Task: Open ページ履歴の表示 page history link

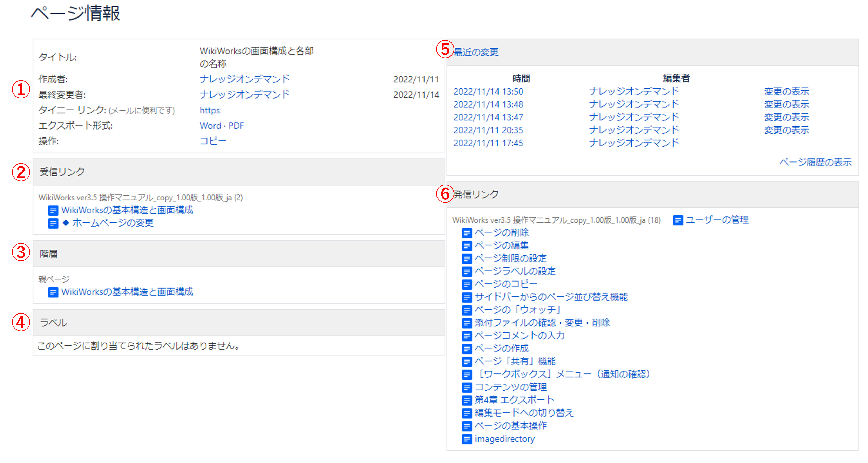Action: click(815, 162)
